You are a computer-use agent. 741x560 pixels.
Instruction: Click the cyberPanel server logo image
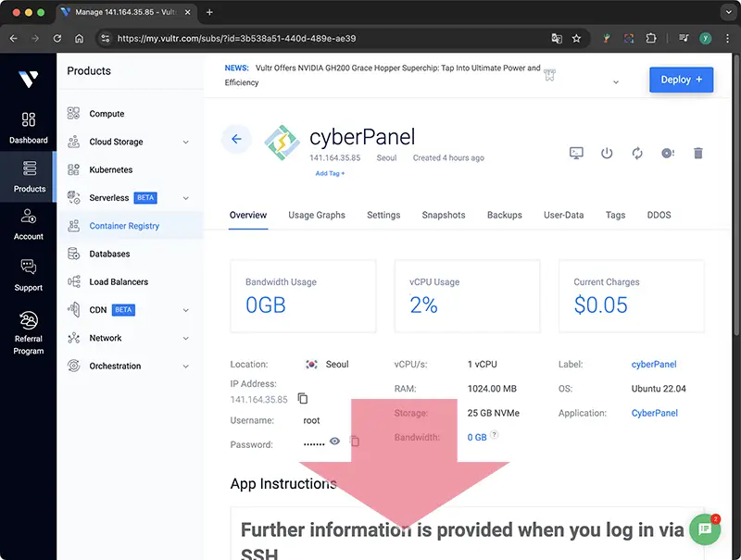coord(282,143)
